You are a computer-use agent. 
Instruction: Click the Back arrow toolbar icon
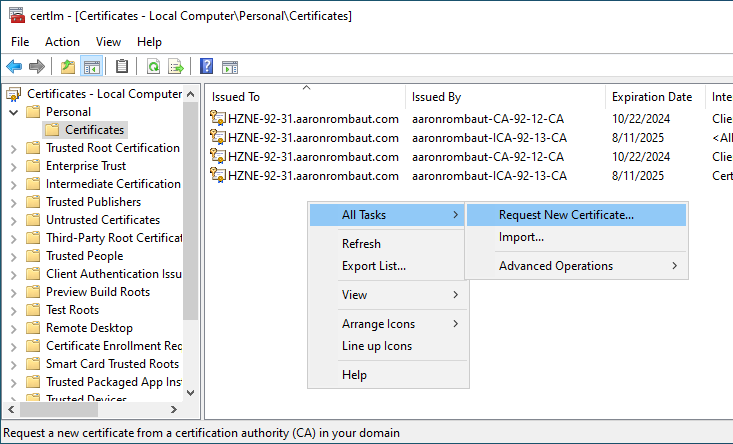click(14, 67)
